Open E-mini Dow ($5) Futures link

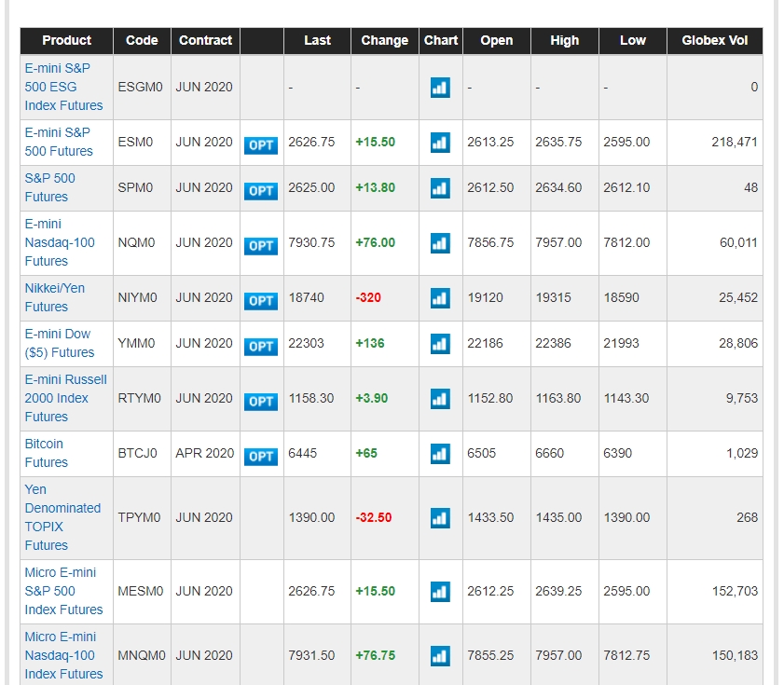click(60, 343)
